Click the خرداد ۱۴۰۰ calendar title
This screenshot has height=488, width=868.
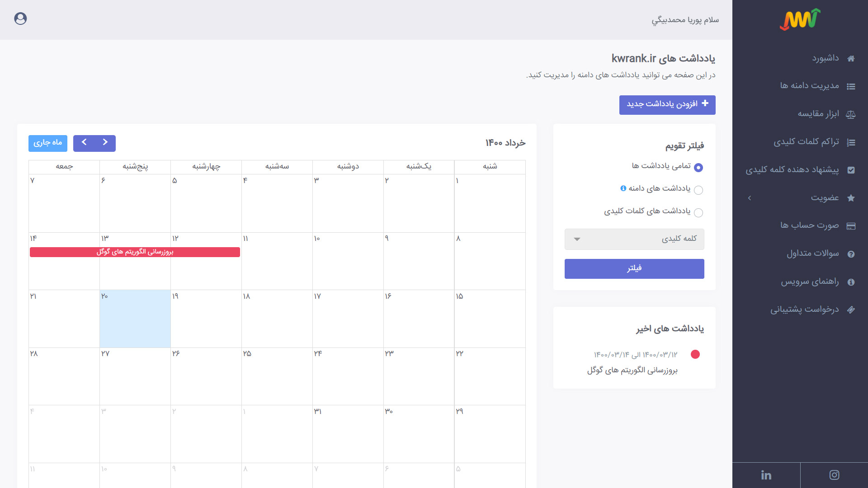[505, 143]
